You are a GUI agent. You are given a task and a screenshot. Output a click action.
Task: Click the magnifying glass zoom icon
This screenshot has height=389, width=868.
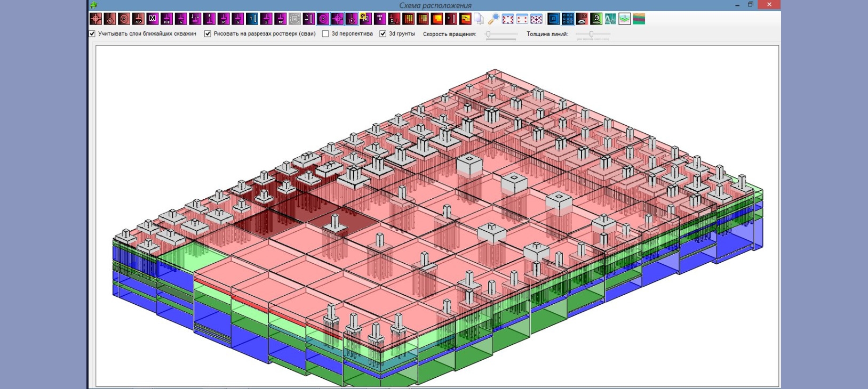pyautogui.click(x=493, y=19)
